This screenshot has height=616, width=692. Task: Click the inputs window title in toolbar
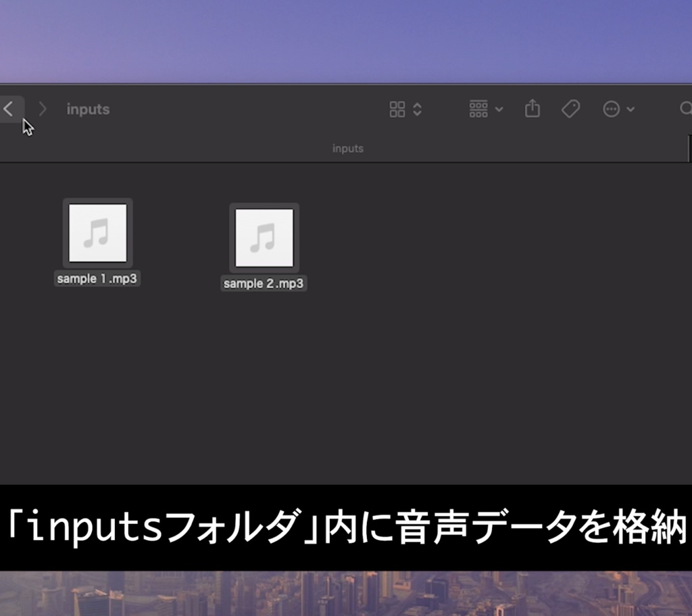[x=88, y=109]
